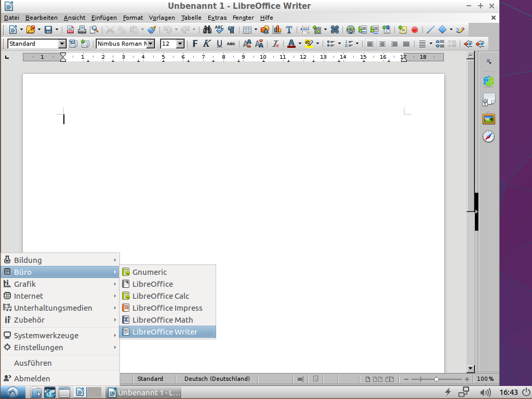The width and height of the screenshot is (532, 399).
Task: Toggle underline formatting
Action: (219, 44)
